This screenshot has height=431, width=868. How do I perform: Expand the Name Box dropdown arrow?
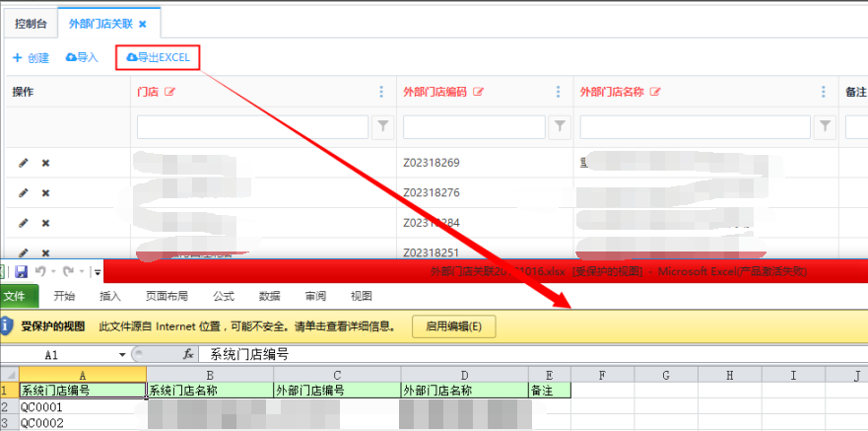click(122, 354)
